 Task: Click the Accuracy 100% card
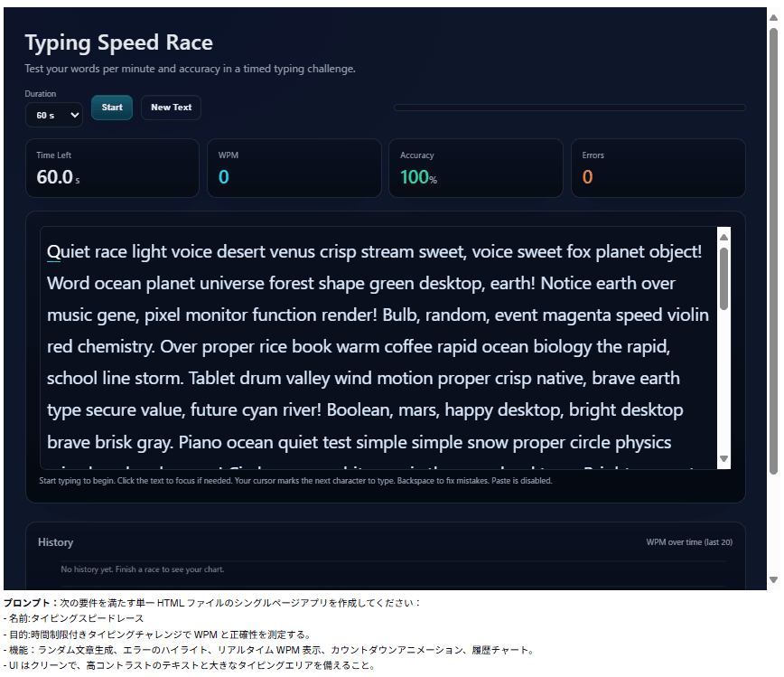click(x=476, y=168)
